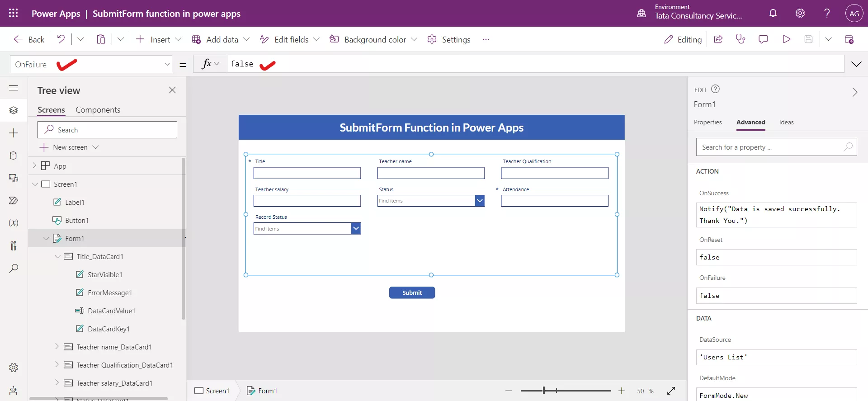
Task: Click the zoom out minus
Action: click(x=509, y=391)
